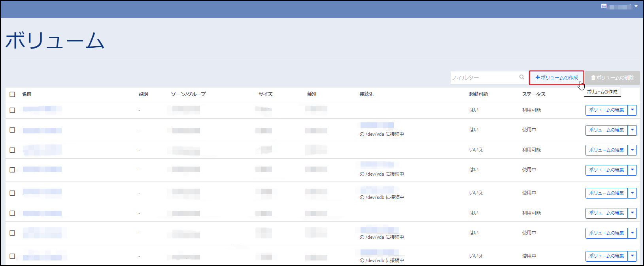Click ボリュームの編集 in the third row
Viewport: 644px width, 266px height.
pos(606,150)
